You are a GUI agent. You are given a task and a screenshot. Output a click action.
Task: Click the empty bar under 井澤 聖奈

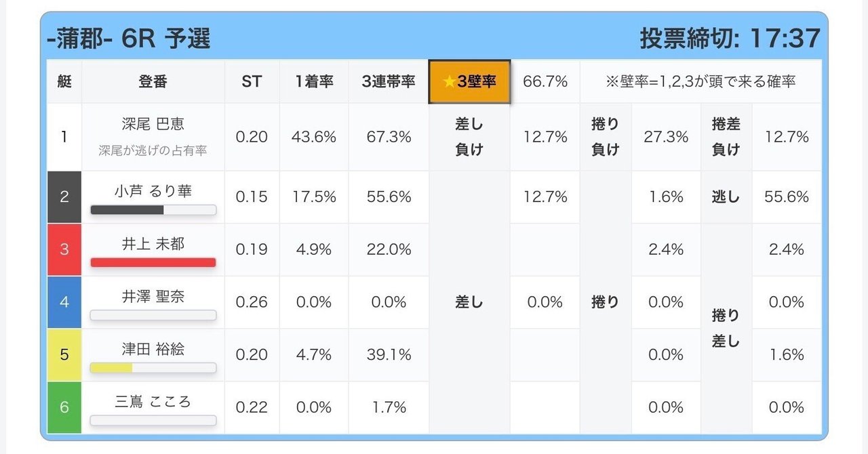[x=153, y=315]
